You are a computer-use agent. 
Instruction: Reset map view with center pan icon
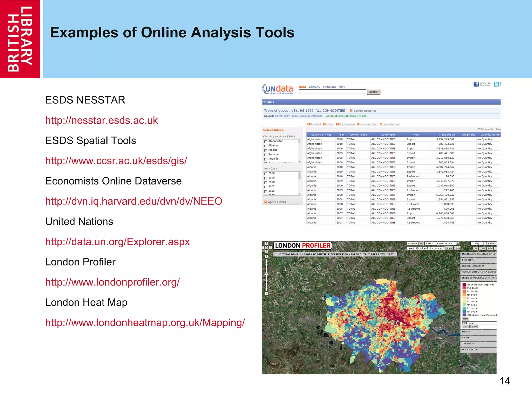coord(267,247)
